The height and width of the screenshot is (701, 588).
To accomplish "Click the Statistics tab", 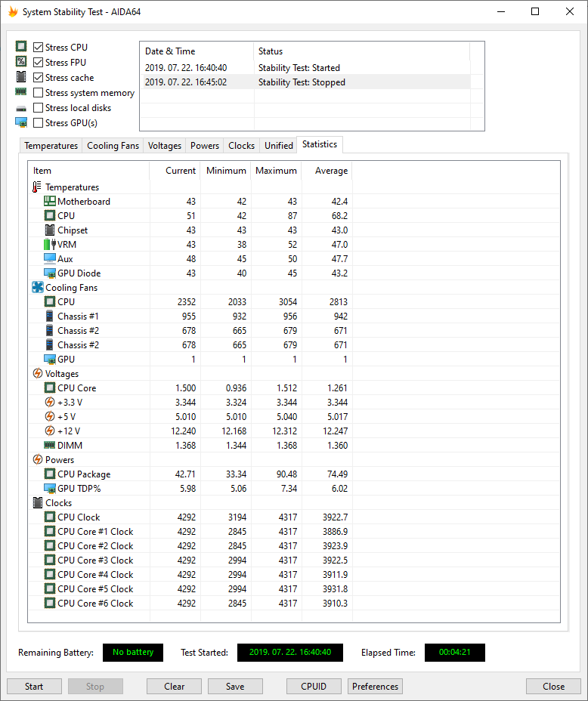I will coord(320,144).
